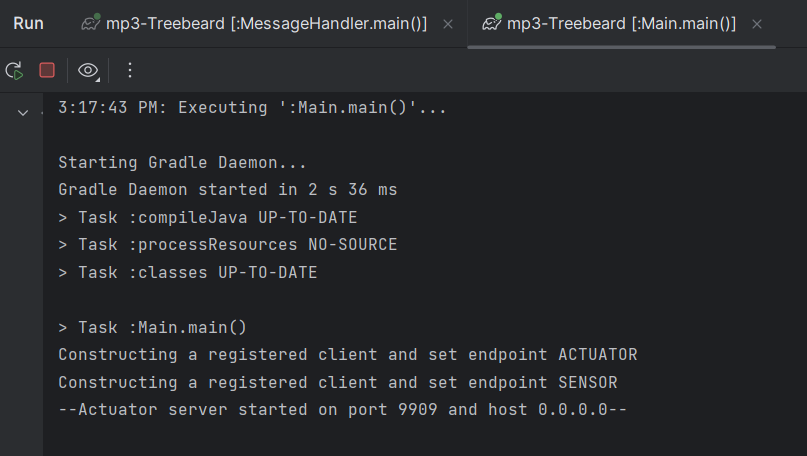This screenshot has height=456, width=807.
Task: Click Gradle elephant icon on MessageHandler tab
Action: [x=91, y=23]
